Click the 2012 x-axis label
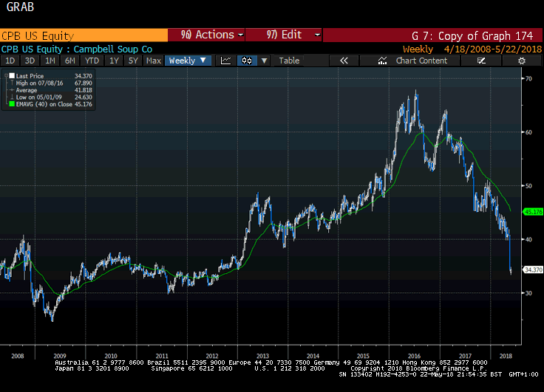Viewport: 544px width, 392px height. point(212,356)
